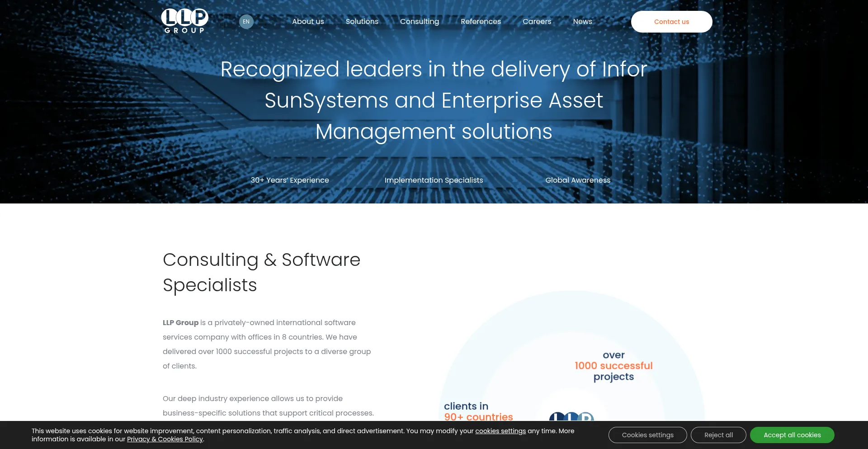Click the 1000 successful projects graphic text
Image resolution: width=868 pixels, height=449 pixels.
click(613, 366)
